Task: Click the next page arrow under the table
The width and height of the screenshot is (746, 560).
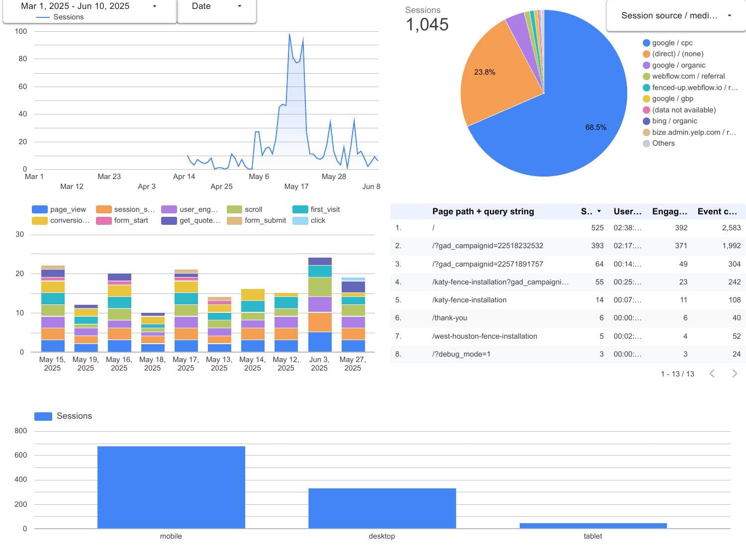Action: (x=734, y=373)
